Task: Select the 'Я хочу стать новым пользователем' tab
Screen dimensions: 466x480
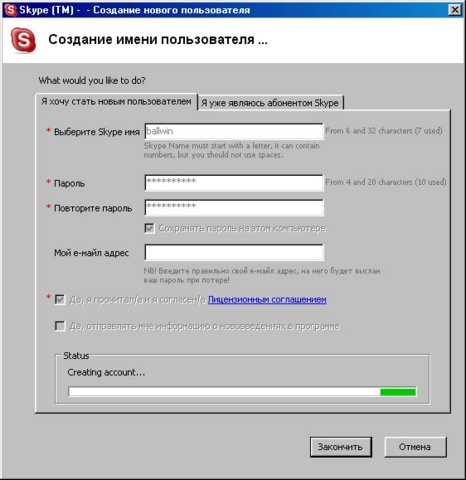Action: coord(116,101)
